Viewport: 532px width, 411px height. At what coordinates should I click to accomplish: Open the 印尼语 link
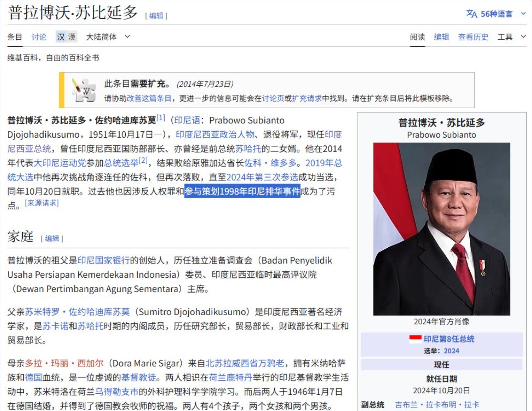click(187, 120)
